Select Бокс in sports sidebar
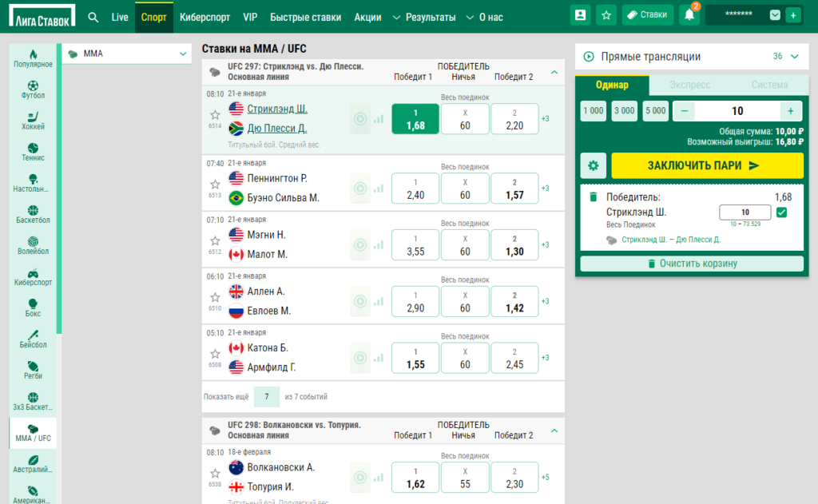Viewport: 818px width, 504px height. [33, 308]
